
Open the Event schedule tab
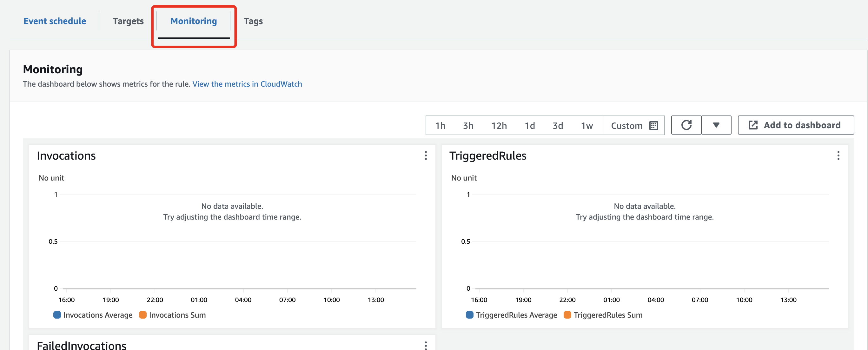pos(55,21)
